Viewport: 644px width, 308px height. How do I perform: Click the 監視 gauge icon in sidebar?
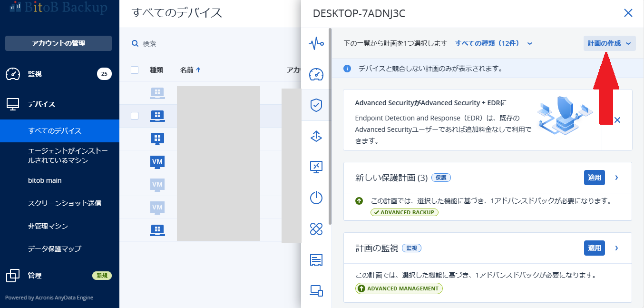click(x=13, y=74)
